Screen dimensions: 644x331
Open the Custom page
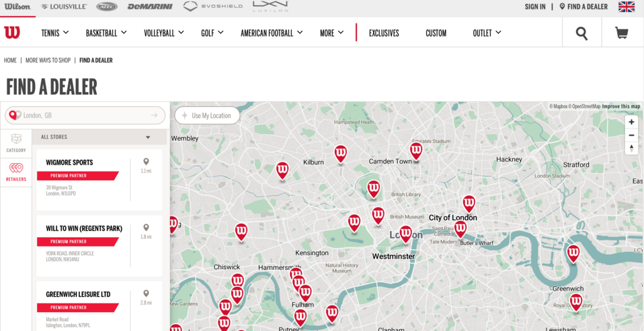pyautogui.click(x=436, y=33)
